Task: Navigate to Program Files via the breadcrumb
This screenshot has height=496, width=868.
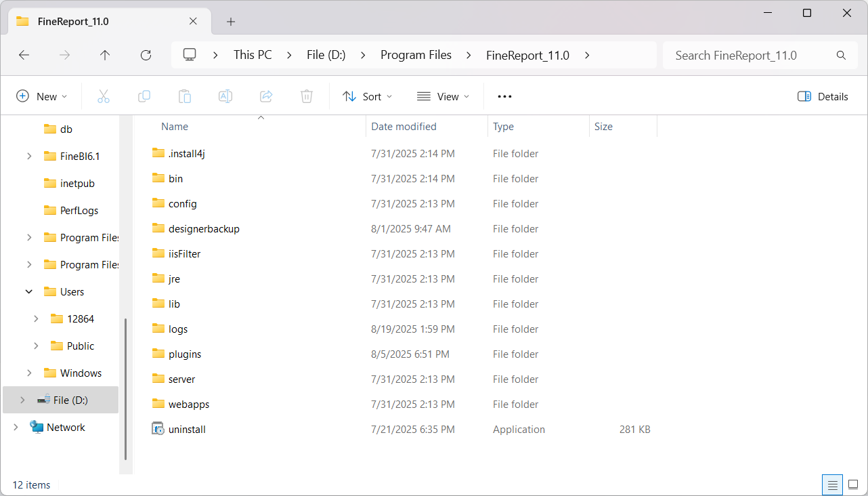Action: pyautogui.click(x=416, y=55)
